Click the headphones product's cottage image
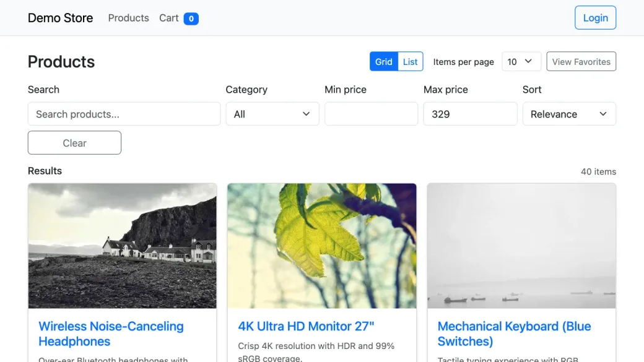This screenshot has width=644, height=362. coord(123,246)
